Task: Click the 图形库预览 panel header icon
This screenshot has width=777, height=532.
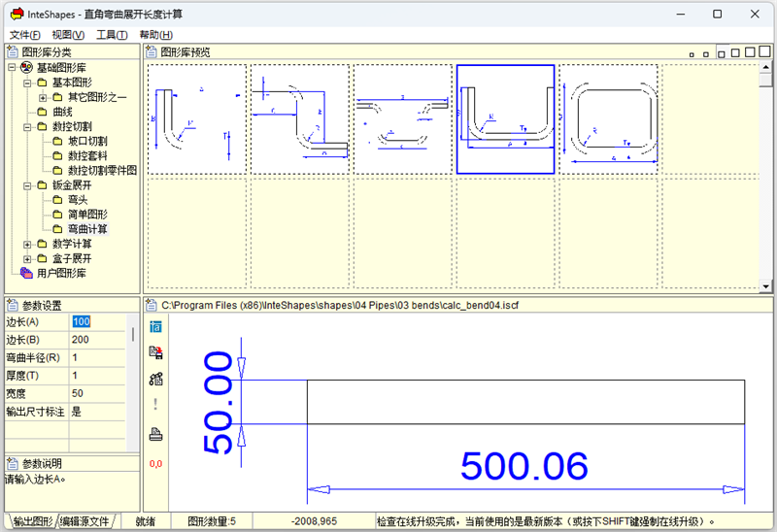Action: (152, 51)
